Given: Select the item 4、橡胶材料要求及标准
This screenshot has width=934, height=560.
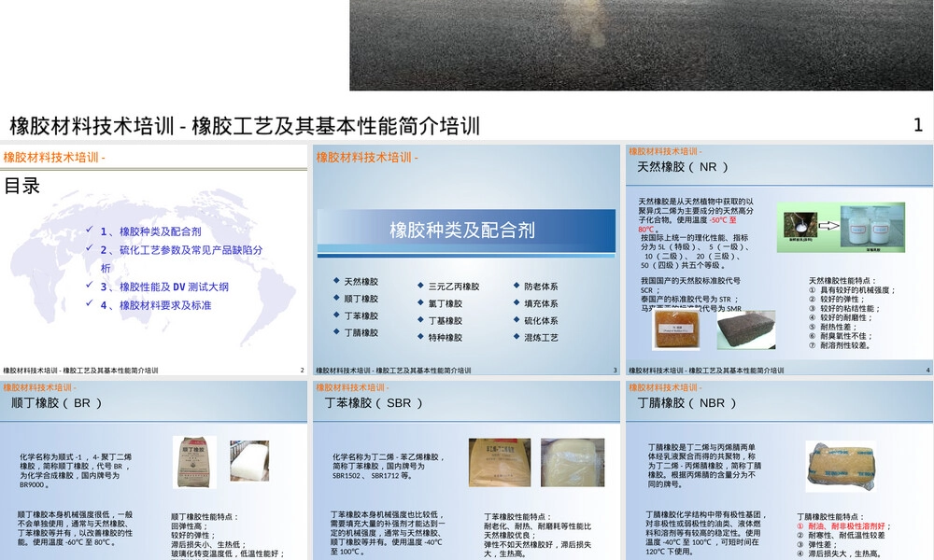Looking at the screenshot, I should tap(156, 305).
